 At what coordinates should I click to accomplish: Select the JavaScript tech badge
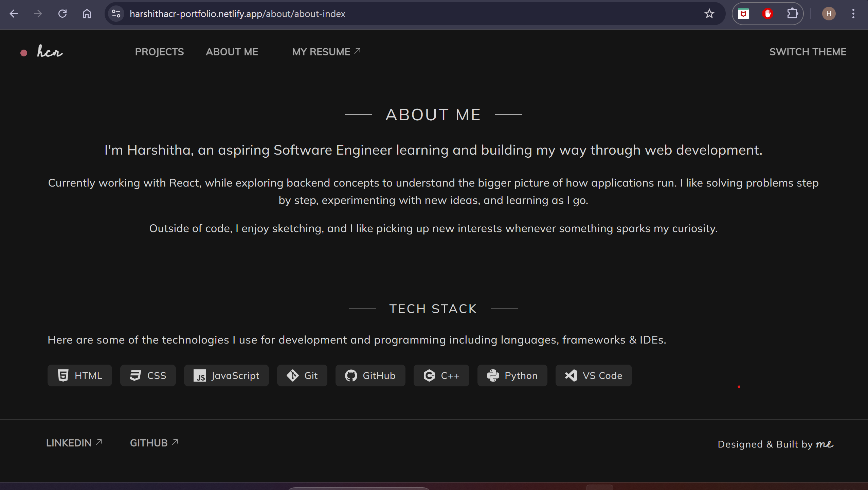click(x=226, y=375)
